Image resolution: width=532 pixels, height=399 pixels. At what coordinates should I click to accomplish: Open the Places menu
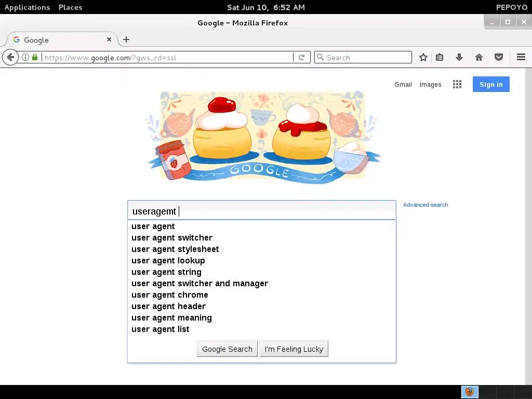(70, 7)
